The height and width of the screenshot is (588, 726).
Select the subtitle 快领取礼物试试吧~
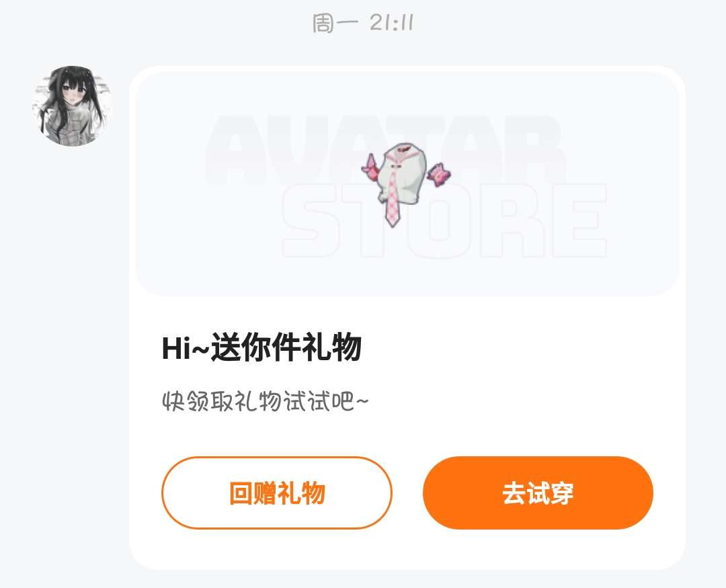(x=266, y=401)
